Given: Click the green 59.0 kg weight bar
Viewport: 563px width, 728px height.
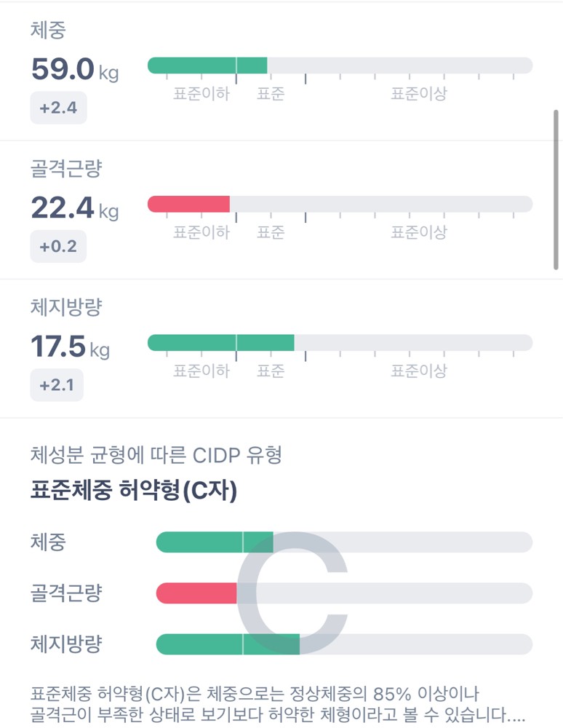Looking at the screenshot, I should (x=207, y=66).
